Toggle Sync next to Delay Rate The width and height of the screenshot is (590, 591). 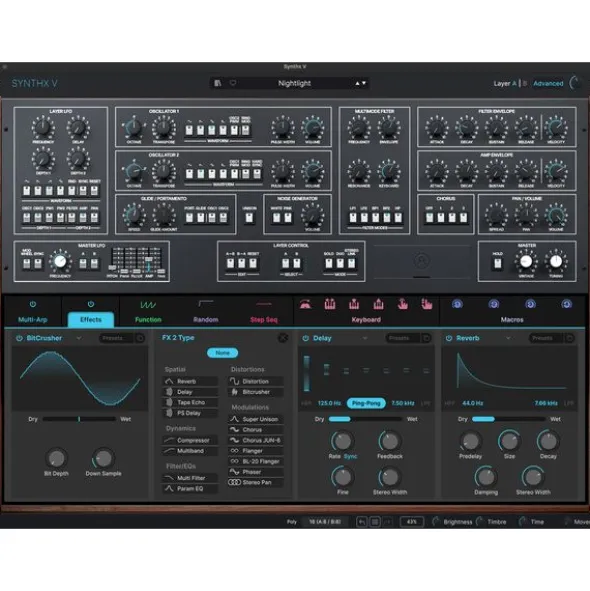350,456
